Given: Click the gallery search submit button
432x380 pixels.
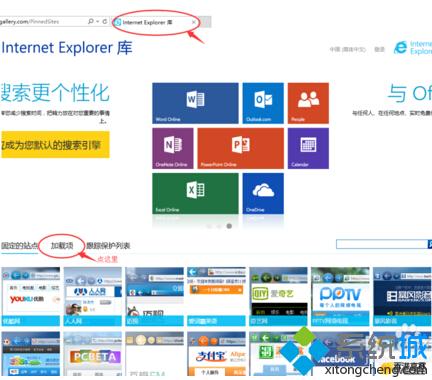Looking at the screenshot, I should click(430, 244).
